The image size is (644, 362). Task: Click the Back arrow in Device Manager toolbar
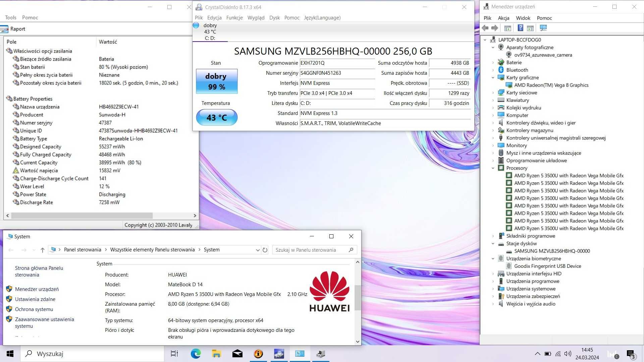(485, 28)
